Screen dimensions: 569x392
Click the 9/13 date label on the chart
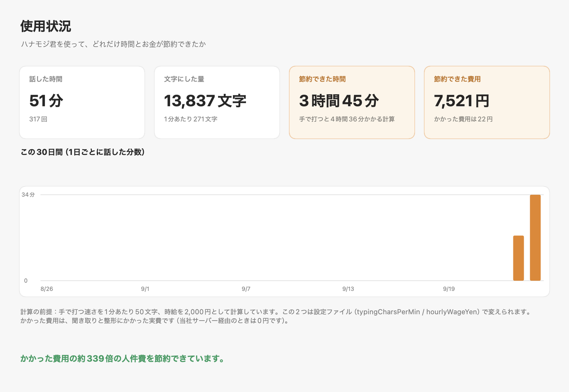click(348, 289)
